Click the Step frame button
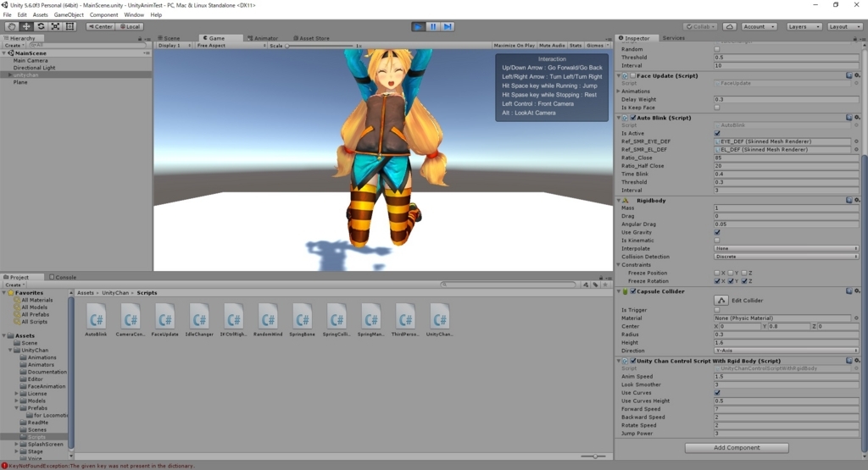Viewport: 868px width, 470px height. point(448,26)
